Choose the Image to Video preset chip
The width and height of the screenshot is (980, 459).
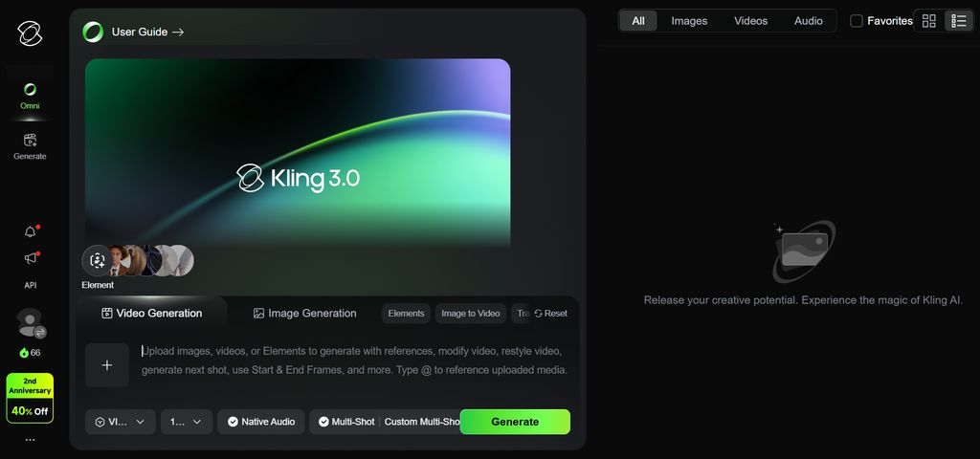471,314
